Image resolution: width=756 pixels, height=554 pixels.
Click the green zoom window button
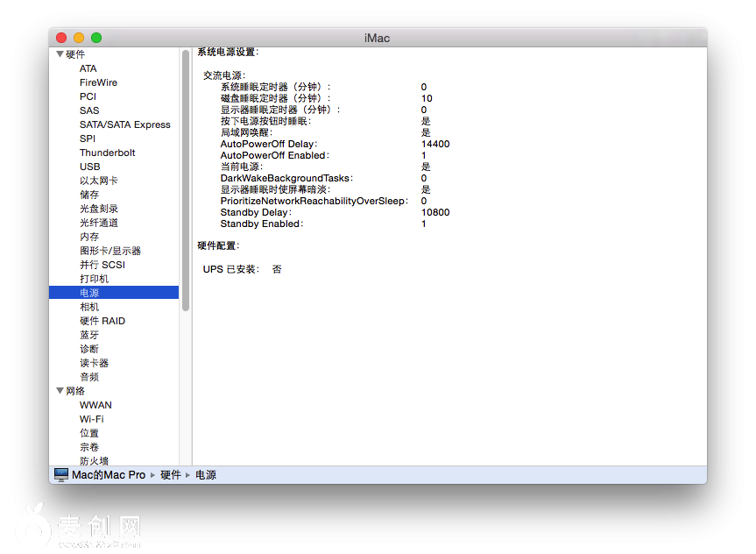coord(96,38)
